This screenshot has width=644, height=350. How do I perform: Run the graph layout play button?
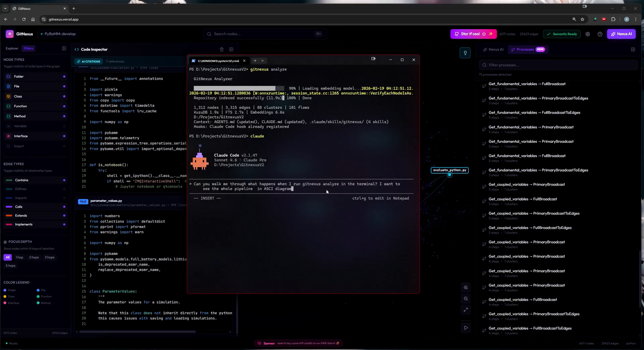click(x=466, y=328)
